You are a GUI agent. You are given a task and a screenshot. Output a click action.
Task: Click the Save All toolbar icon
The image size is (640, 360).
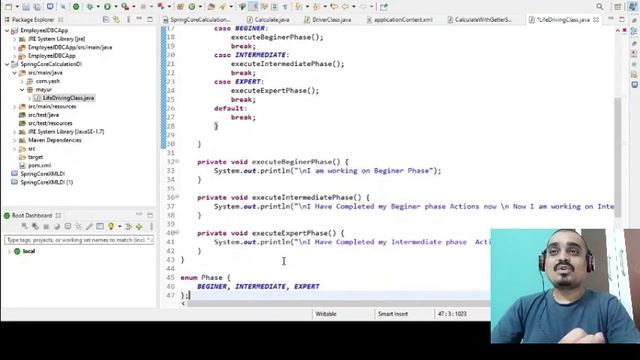click(37, 7)
